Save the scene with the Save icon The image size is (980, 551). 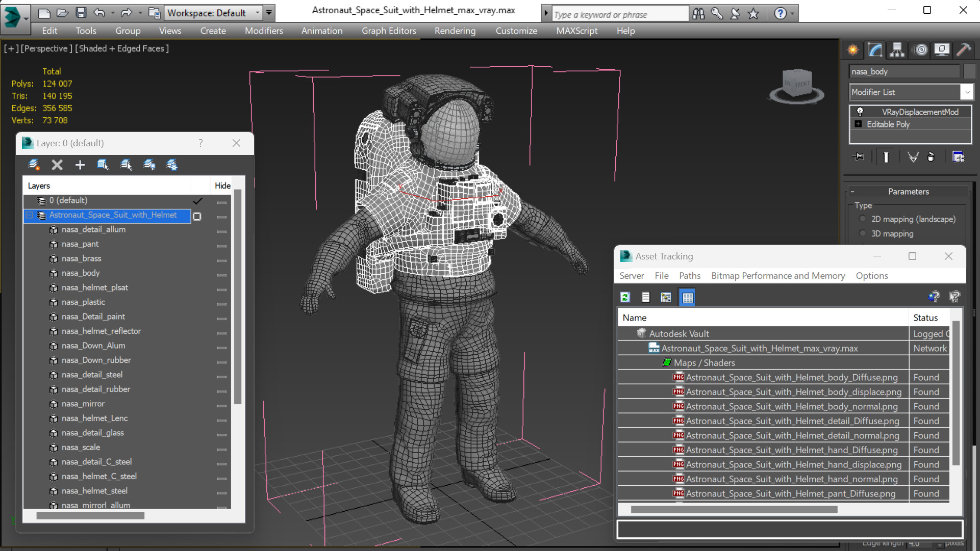pos(81,13)
